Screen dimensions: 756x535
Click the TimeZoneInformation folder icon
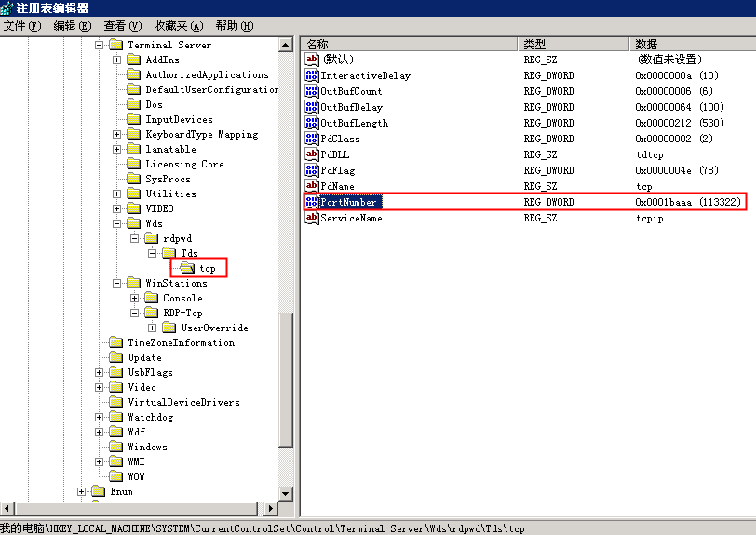[x=116, y=342]
